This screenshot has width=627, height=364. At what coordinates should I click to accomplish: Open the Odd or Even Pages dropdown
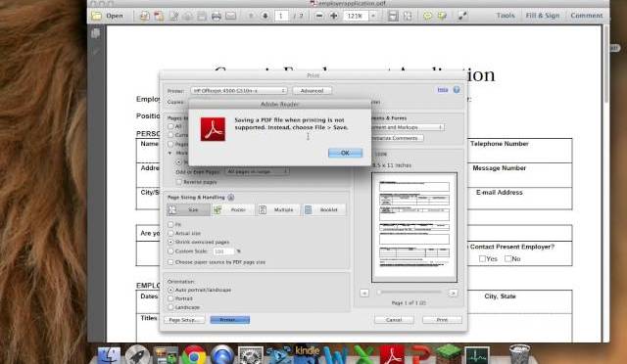(x=257, y=171)
